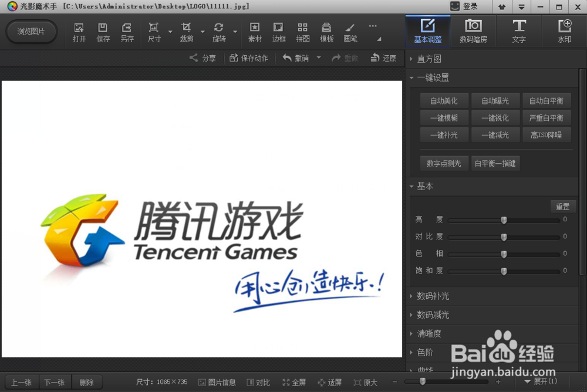Switch to the 基本调整 tab

click(x=428, y=31)
